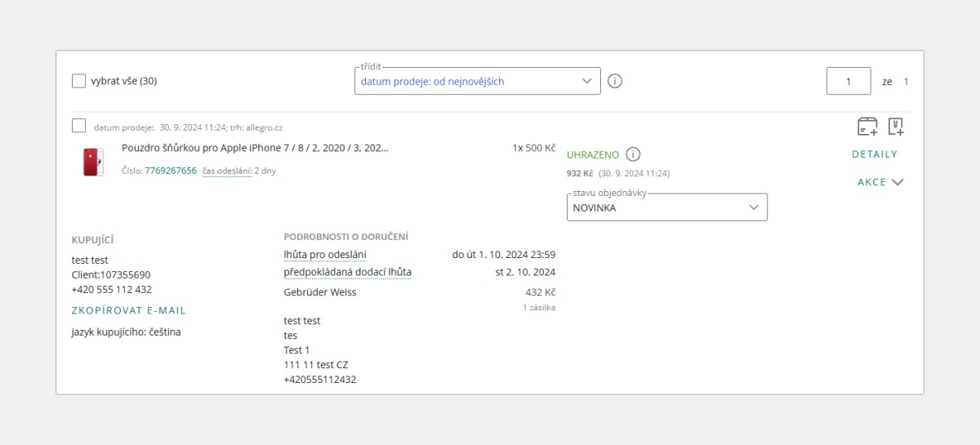Click the red iPhone case thumbnail
The height and width of the screenshot is (445, 980).
click(93, 162)
